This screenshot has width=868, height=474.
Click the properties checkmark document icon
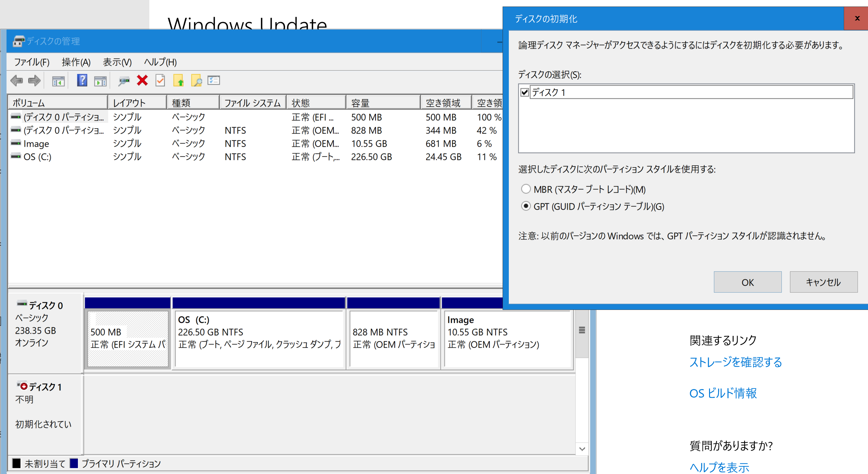pyautogui.click(x=160, y=81)
